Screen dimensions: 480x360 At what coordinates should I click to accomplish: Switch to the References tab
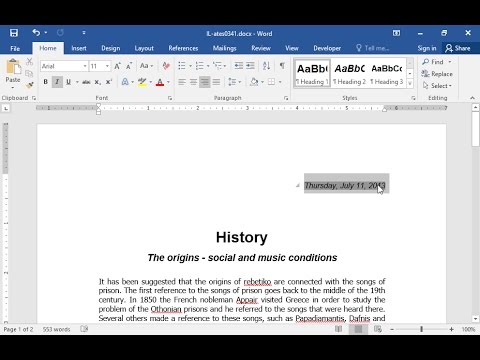(183, 48)
